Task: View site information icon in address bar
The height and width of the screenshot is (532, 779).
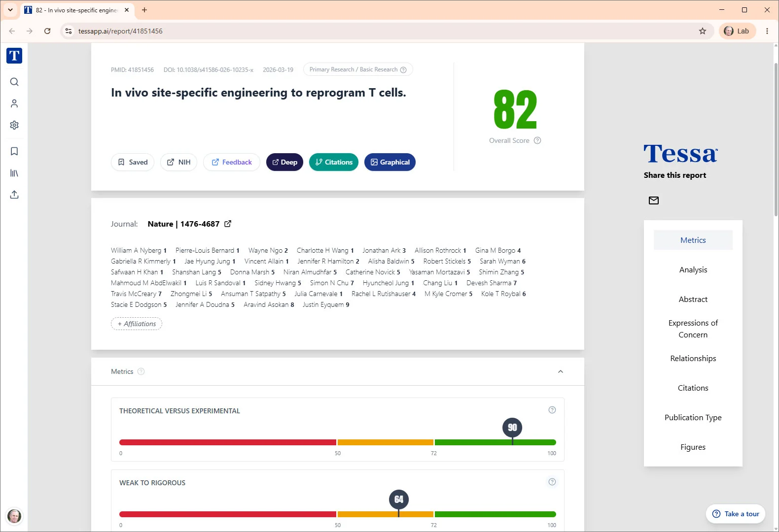Action: click(69, 31)
